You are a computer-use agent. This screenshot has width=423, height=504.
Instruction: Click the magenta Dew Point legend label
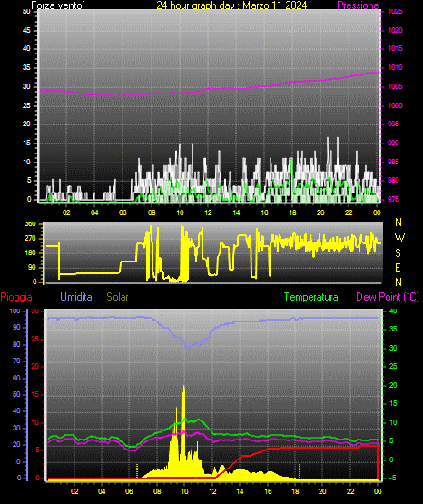388,297
